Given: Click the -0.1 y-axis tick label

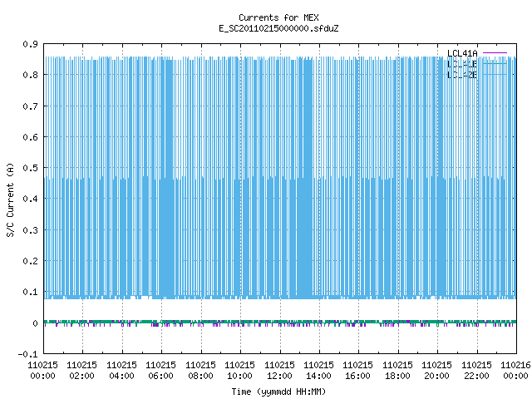Looking at the screenshot, I should (27, 354).
